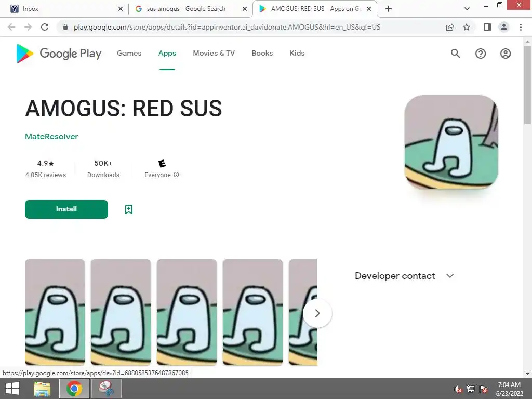Image resolution: width=532 pixels, height=399 pixels.
Task: Open the Google Play account profile icon
Action: [x=505, y=54]
